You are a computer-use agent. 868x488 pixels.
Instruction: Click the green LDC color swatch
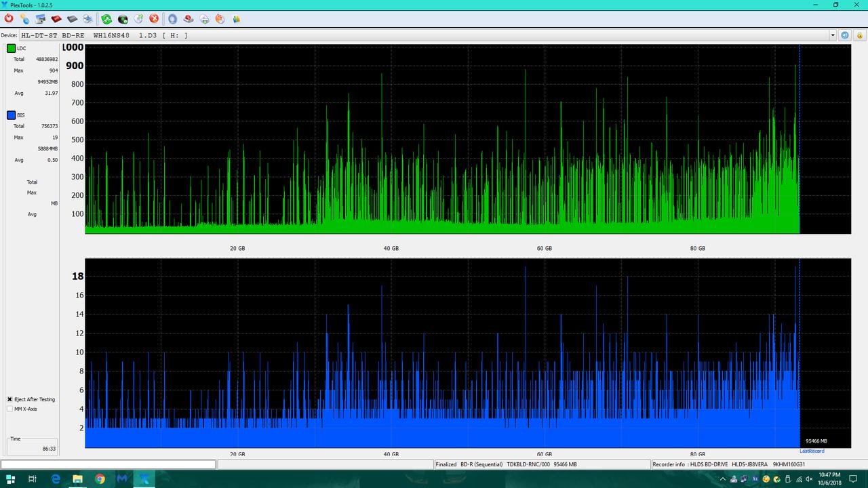tap(11, 48)
